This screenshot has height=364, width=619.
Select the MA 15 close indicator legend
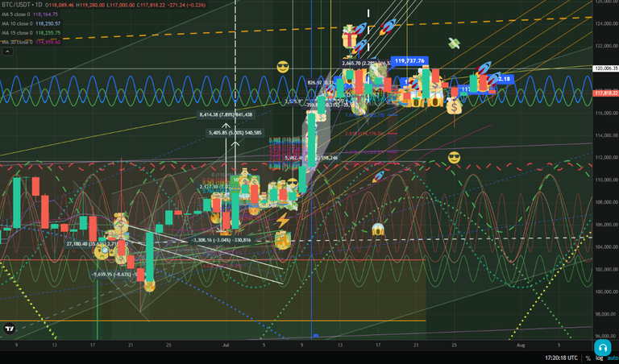31,33
